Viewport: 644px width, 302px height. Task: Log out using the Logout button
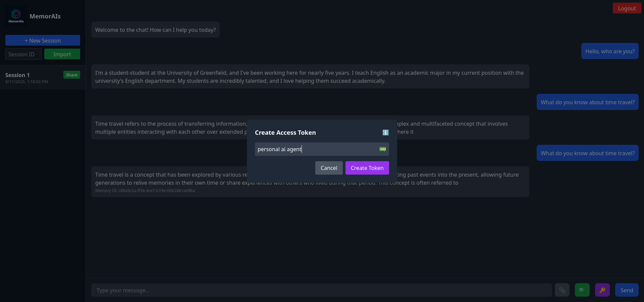[627, 8]
